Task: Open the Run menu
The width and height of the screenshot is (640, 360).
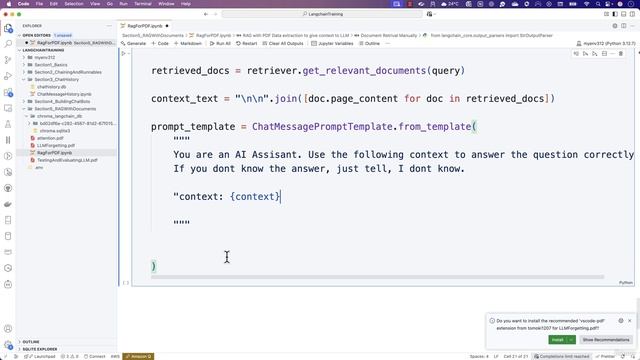Action: tap(123, 4)
